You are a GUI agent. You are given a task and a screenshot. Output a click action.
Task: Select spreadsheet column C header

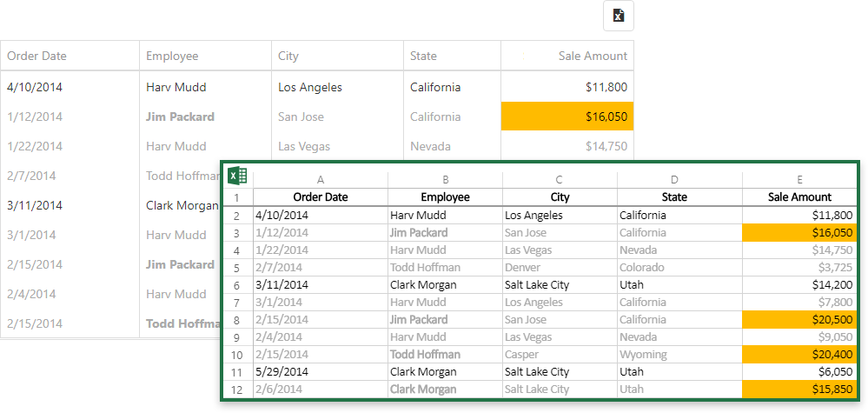coord(560,180)
